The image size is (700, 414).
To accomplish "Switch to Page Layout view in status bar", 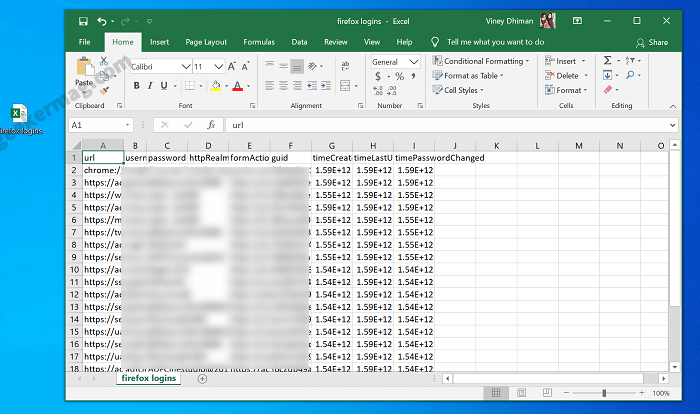I will coord(521,393).
